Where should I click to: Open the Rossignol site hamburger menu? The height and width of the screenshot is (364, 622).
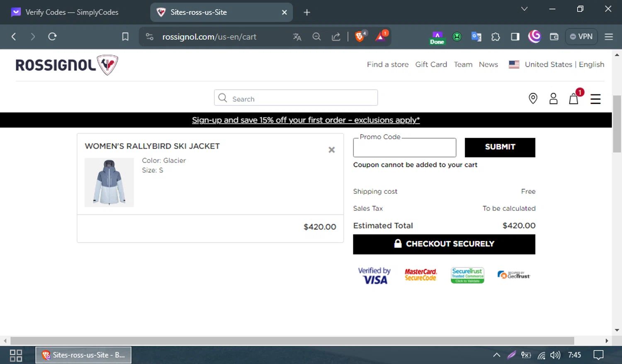click(x=595, y=99)
